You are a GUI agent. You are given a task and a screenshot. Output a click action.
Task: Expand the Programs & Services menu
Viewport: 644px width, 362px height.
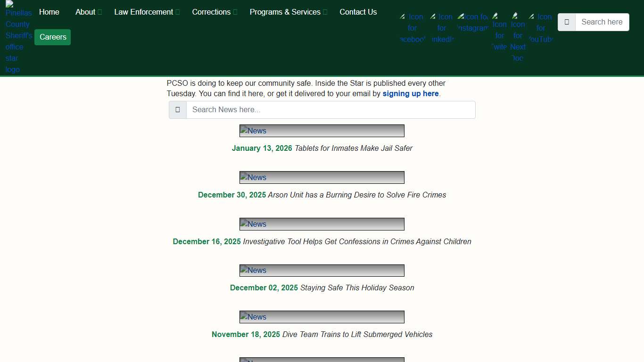coord(288,12)
